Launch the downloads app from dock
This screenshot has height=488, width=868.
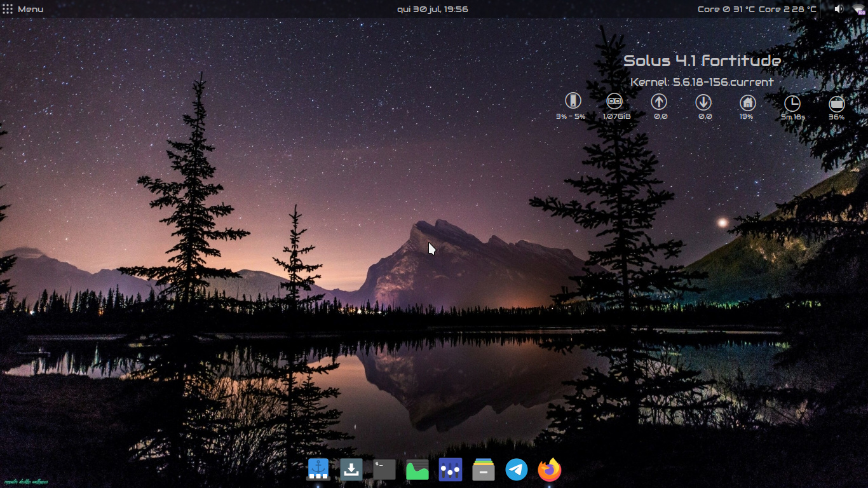pos(351,470)
